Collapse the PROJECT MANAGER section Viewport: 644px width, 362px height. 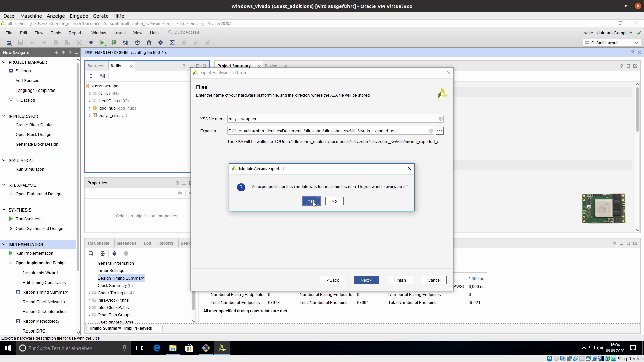pyautogui.click(x=4, y=62)
